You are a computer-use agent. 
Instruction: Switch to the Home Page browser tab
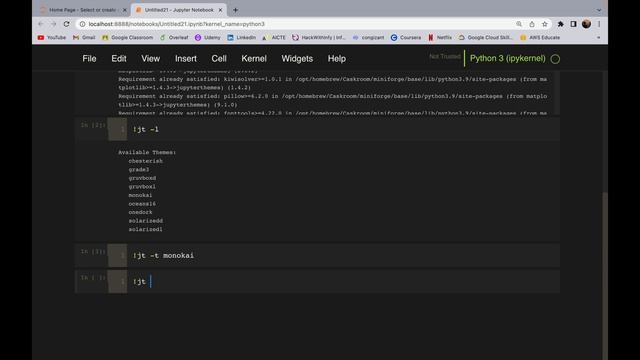click(82, 10)
